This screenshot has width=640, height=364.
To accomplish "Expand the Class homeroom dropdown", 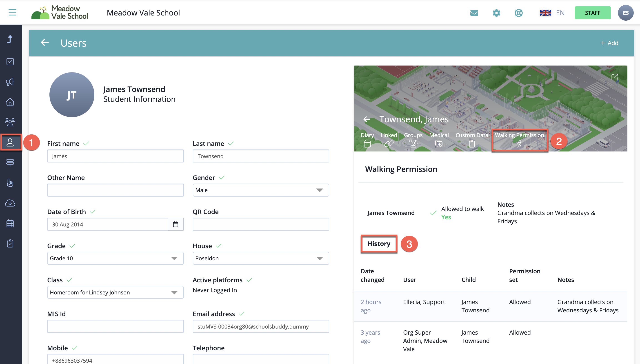I will point(115,292).
